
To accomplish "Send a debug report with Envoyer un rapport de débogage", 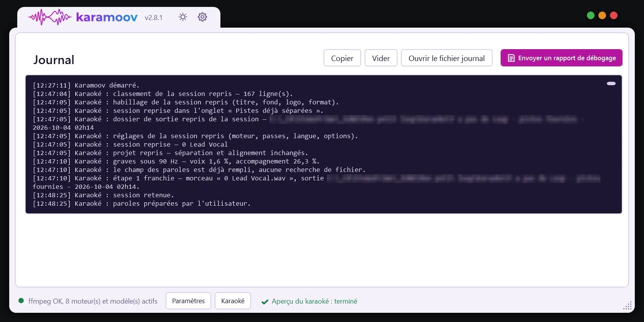I will (x=562, y=58).
